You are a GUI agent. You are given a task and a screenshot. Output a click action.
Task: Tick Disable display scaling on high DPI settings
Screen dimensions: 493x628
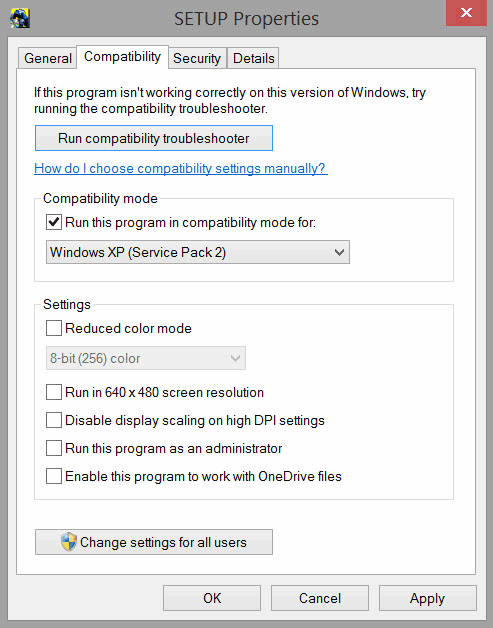[54, 420]
